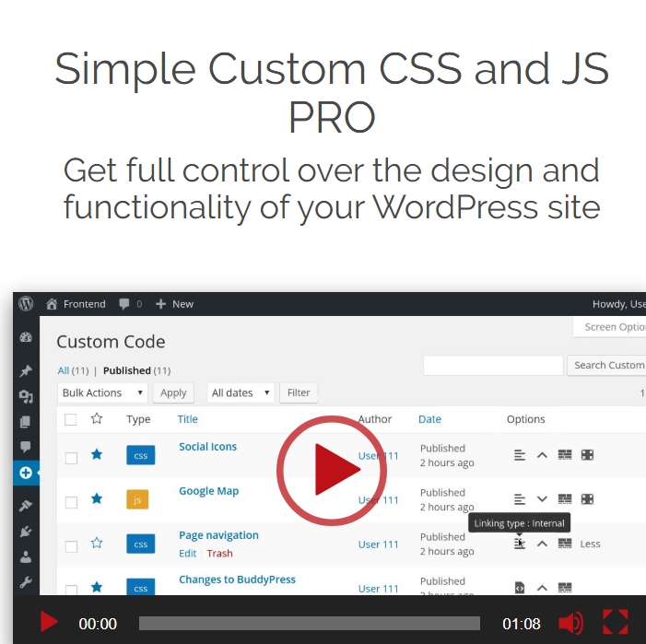Click the Apply button
Screen dimensions: 646x644
tap(173, 392)
